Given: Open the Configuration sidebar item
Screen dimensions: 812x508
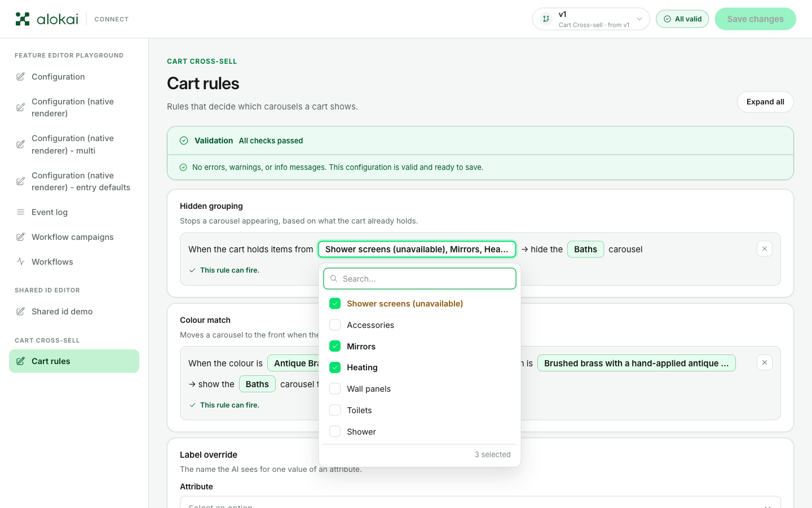Looking at the screenshot, I should 74,77.
